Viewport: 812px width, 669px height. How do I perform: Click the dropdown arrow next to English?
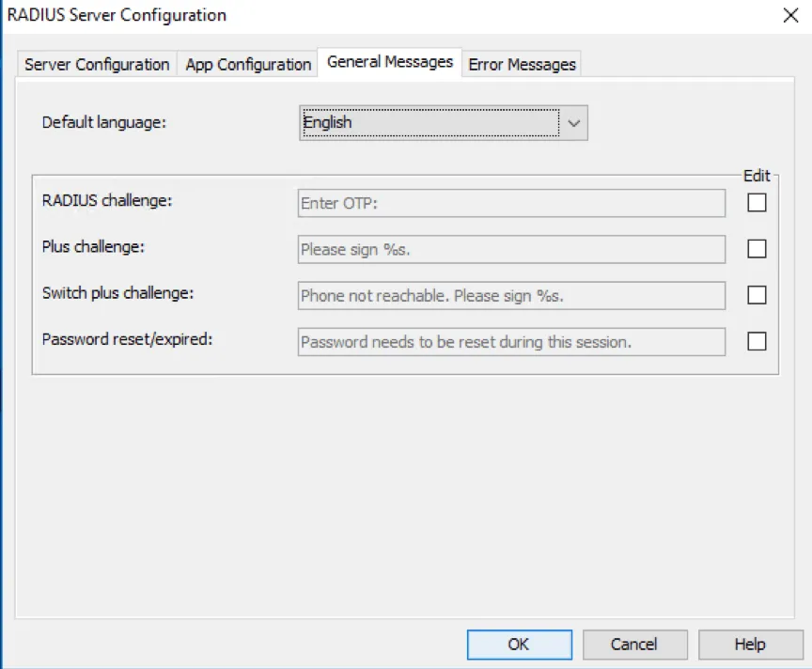(x=575, y=122)
